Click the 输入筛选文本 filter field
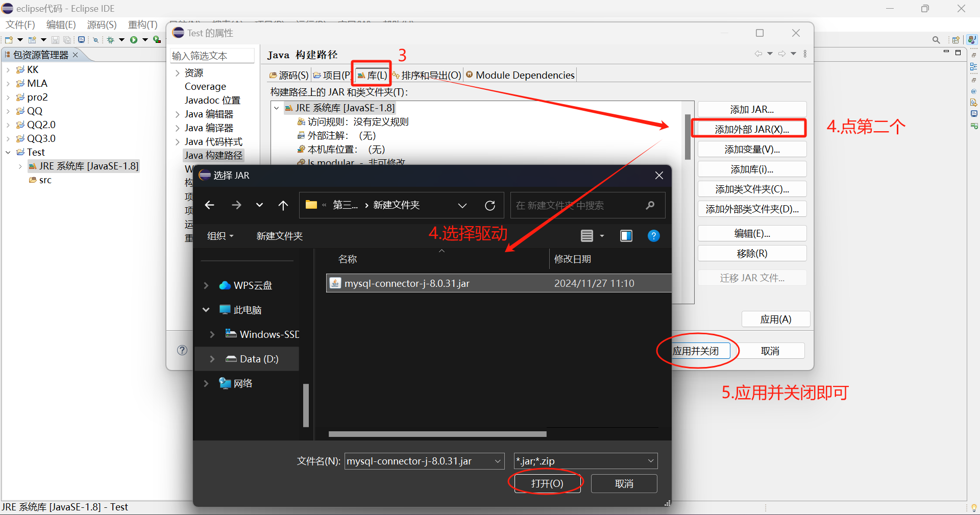 212,56
